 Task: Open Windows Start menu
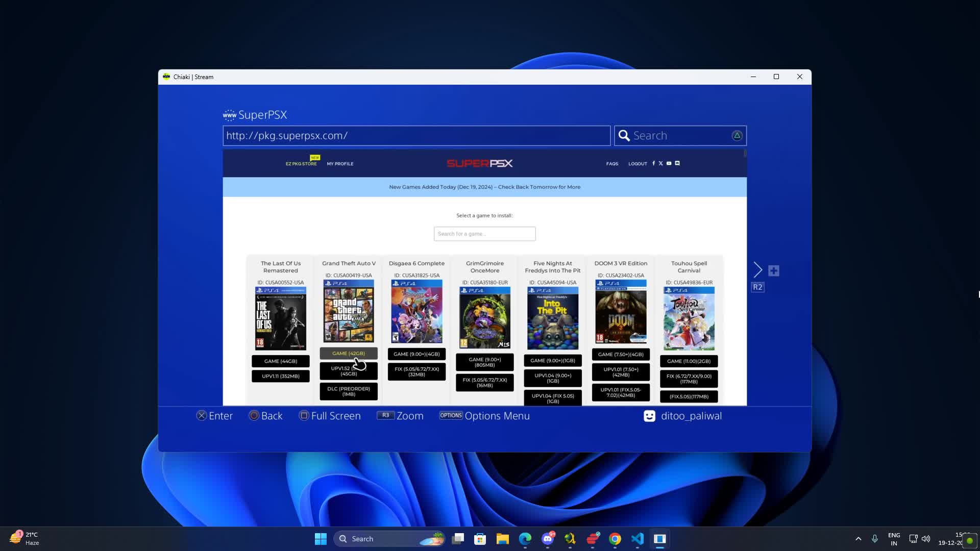[x=321, y=539]
